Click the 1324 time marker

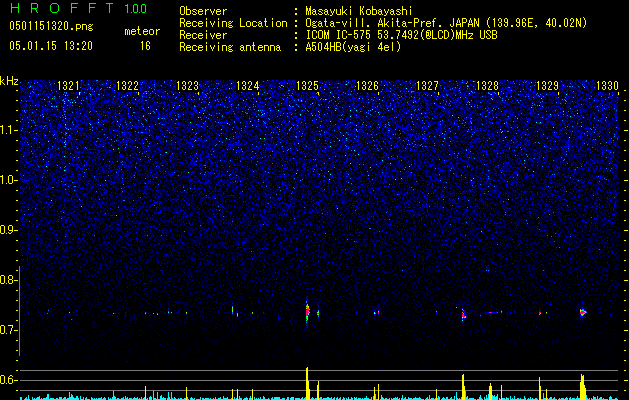pos(248,85)
